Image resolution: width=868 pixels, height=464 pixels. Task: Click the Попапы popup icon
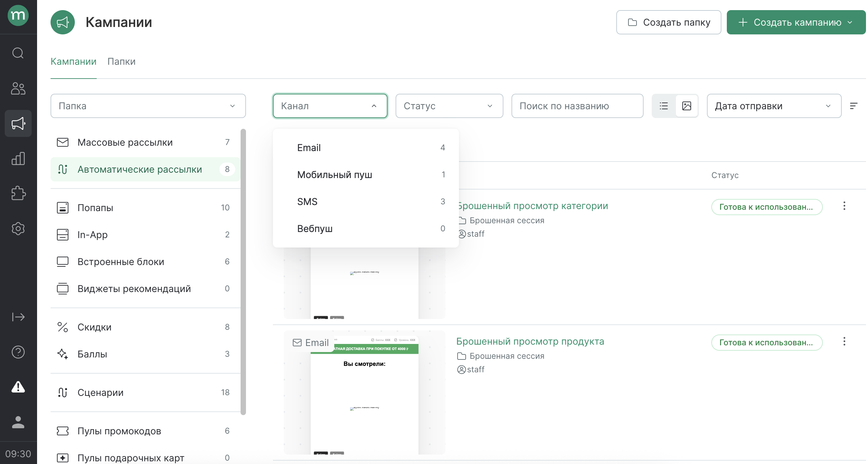click(63, 208)
